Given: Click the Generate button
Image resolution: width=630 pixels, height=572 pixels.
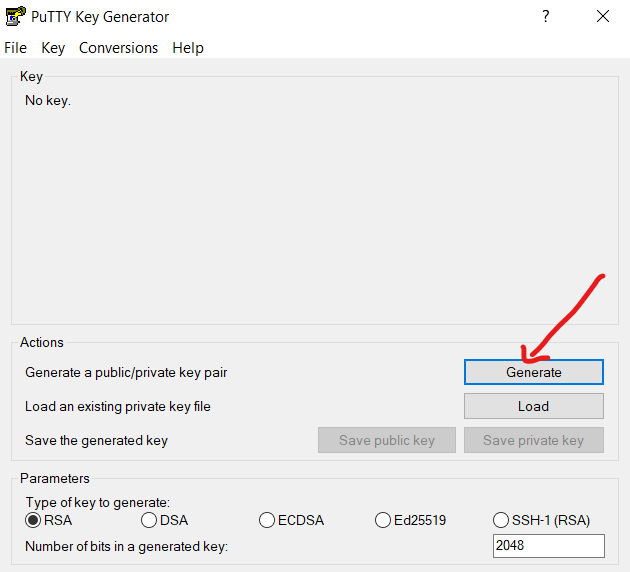Looking at the screenshot, I should tap(534, 372).
